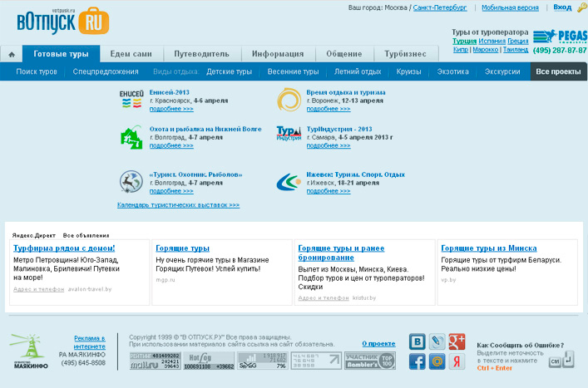Viewport: 588px width, 388px height.
Task: Click the vOtpusk.ru suitcase logo
Action: [x=63, y=22]
